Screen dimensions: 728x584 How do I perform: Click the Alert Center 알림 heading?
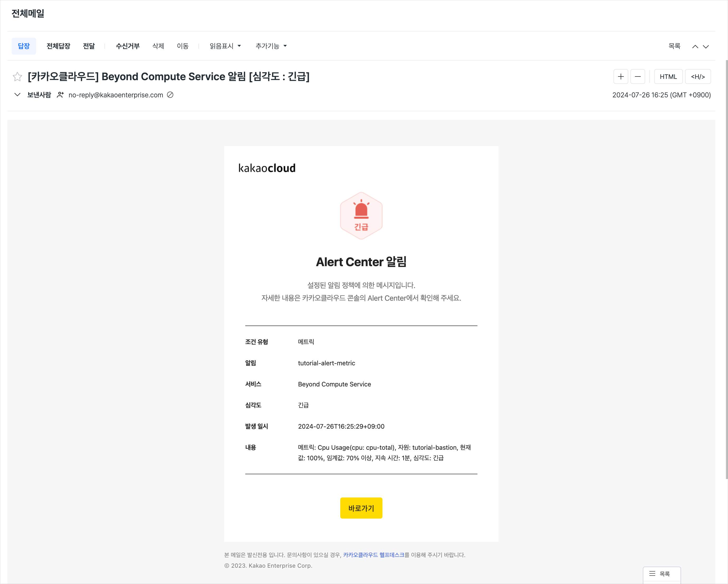click(361, 262)
